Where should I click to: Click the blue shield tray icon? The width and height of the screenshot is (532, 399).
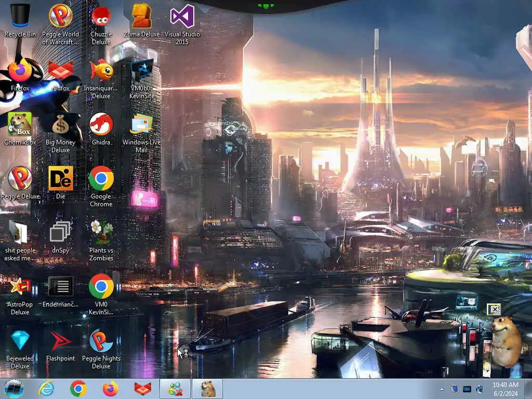point(454,389)
